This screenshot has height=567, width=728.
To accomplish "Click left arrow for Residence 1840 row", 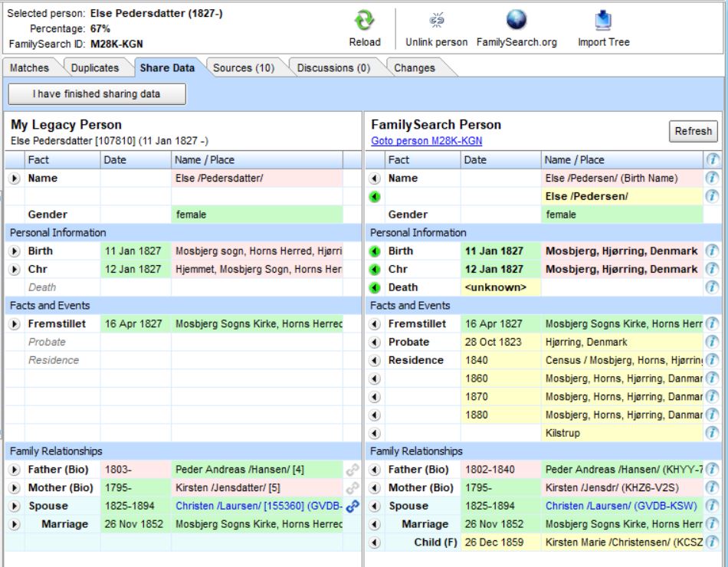I will point(375,360).
